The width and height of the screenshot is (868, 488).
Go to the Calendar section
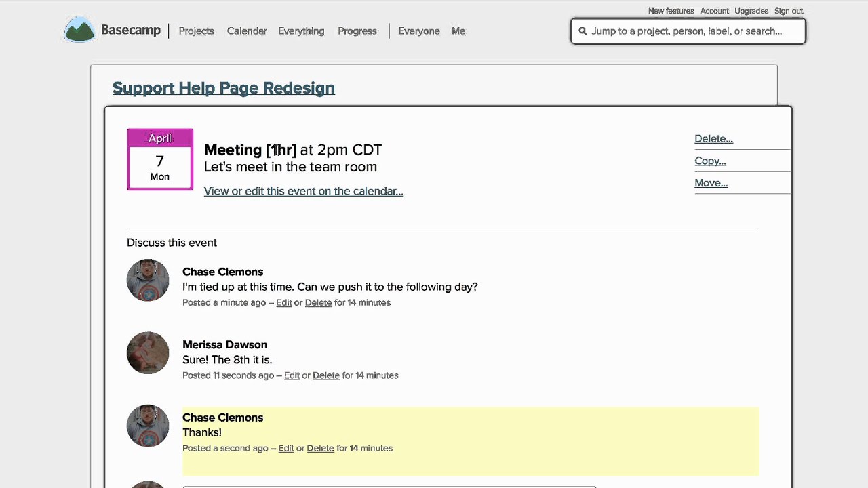[x=247, y=31]
